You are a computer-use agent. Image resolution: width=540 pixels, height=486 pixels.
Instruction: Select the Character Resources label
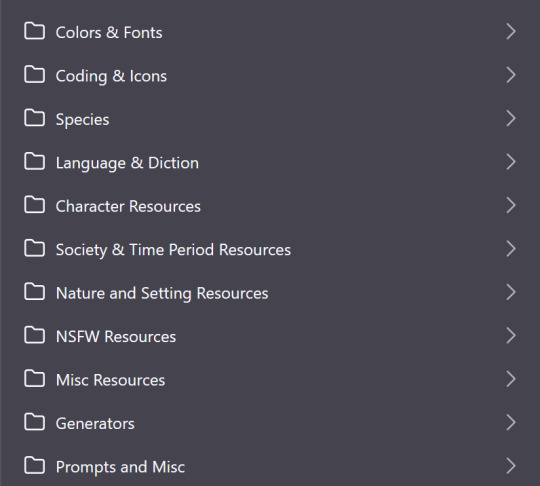[x=128, y=206]
